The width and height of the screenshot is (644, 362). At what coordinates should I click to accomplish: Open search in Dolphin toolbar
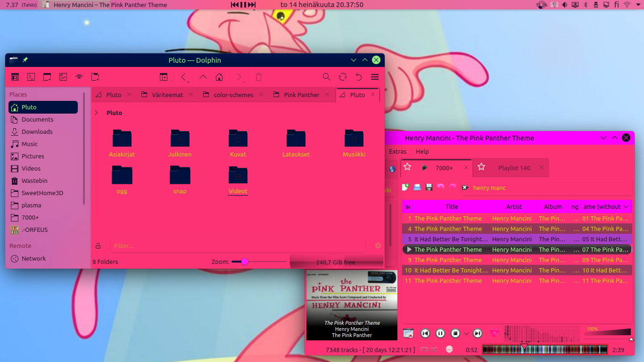tap(326, 77)
